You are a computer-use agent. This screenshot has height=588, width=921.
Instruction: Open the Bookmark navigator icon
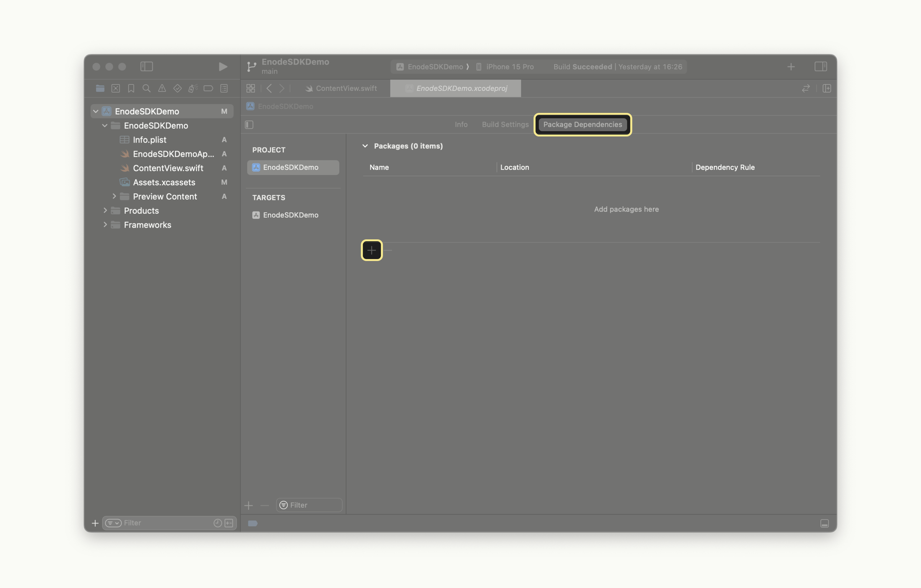[131, 89]
